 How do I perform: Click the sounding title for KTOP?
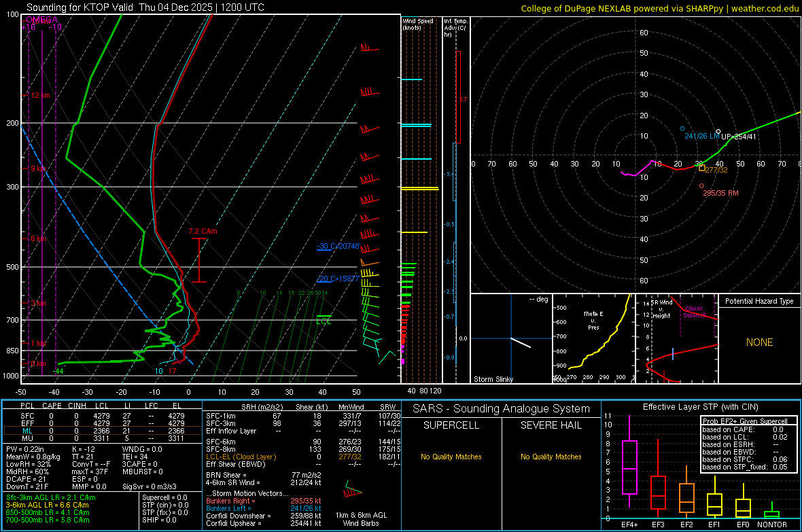[145, 7]
